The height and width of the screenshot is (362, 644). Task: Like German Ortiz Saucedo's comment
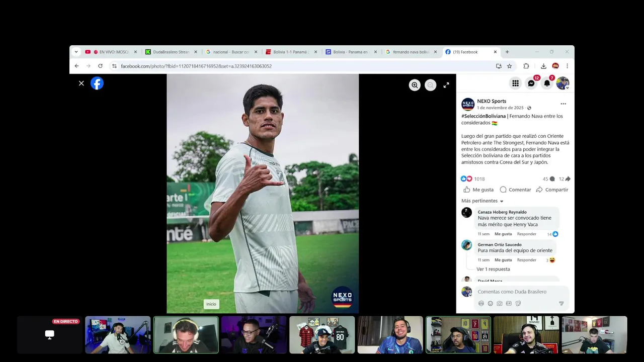click(503, 260)
